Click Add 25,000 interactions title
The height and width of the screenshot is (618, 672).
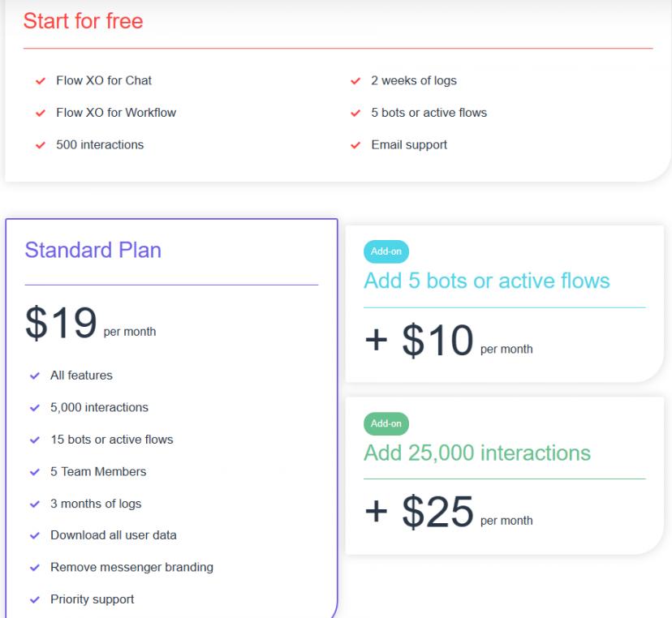pos(477,453)
